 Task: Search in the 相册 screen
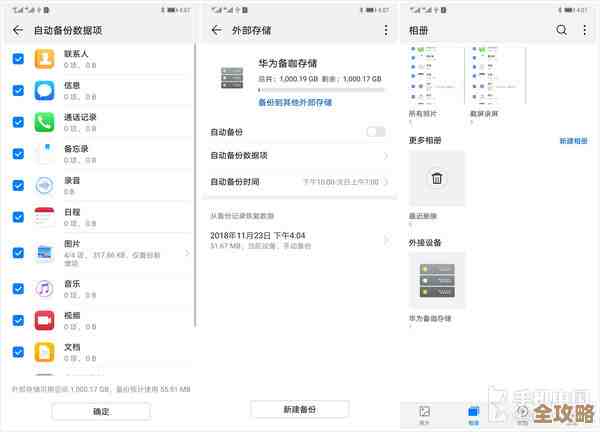(x=561, y=30)
